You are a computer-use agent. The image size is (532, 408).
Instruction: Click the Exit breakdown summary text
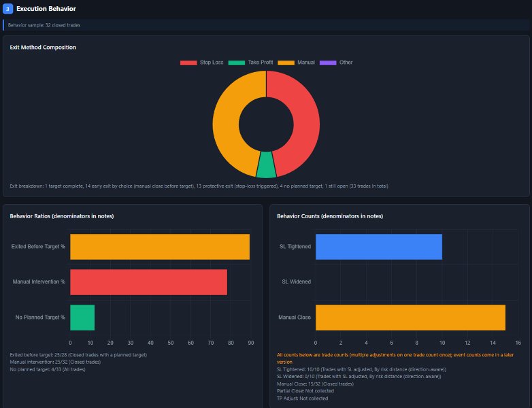(x=199, y=186)
